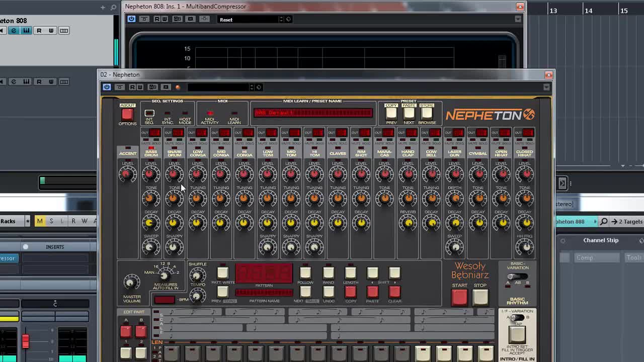Flip the BASIC-VARIATION A/AB/B switch

point(517,277)
